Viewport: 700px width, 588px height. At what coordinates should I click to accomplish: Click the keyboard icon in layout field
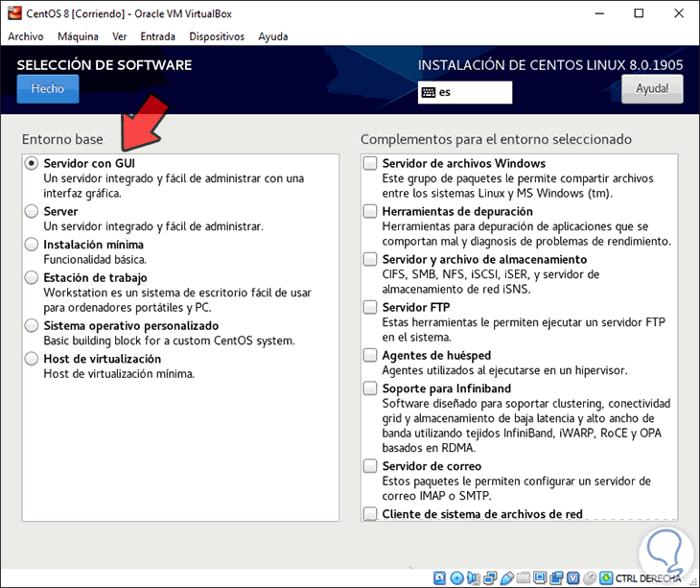[x=428, y=92]
